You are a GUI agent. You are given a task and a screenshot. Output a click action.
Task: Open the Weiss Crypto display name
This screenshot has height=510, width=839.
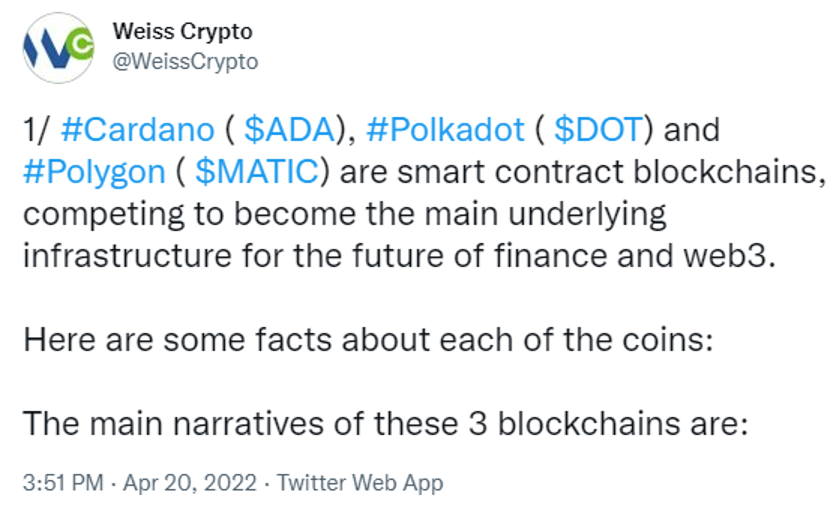point(182,31)
